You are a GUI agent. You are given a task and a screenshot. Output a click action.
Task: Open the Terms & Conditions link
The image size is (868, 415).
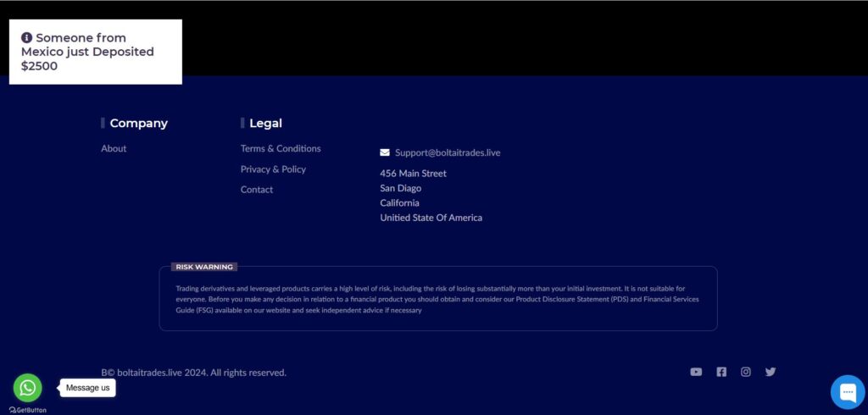click(x=281, y=149)
